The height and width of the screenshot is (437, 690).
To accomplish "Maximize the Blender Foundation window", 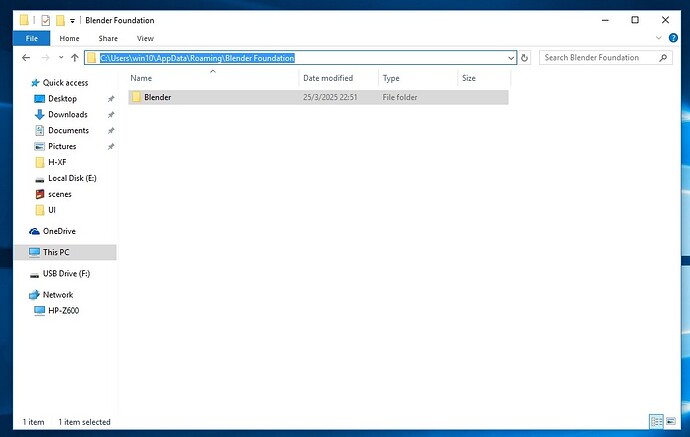I will pos(635,20).
